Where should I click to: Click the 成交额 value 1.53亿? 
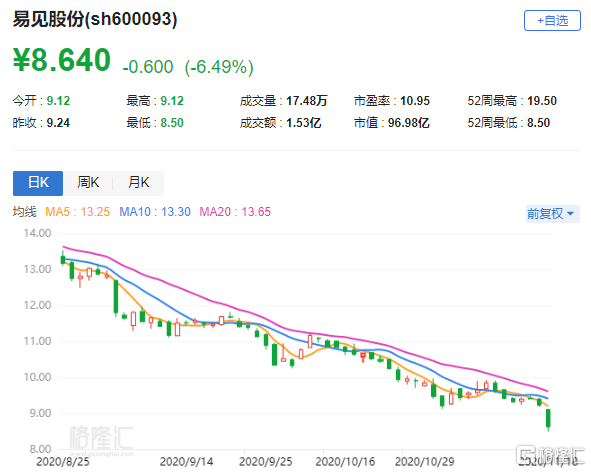(303, 123)
